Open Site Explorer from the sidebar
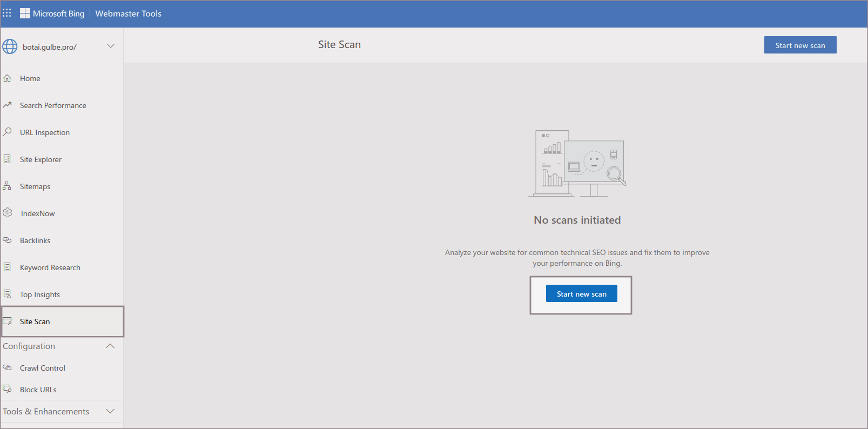Image resolution: width=868 pixels, height=429 pixels. coord(41,159)
